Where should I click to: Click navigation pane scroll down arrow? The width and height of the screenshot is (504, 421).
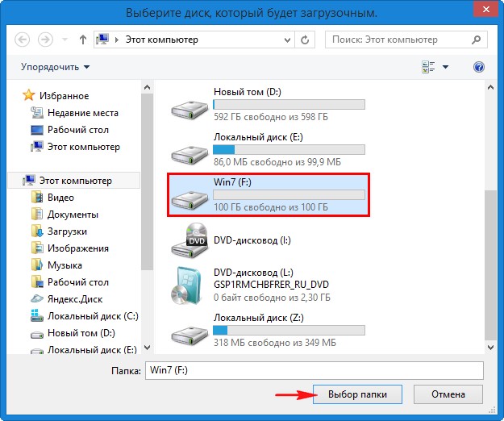[148, 348]
